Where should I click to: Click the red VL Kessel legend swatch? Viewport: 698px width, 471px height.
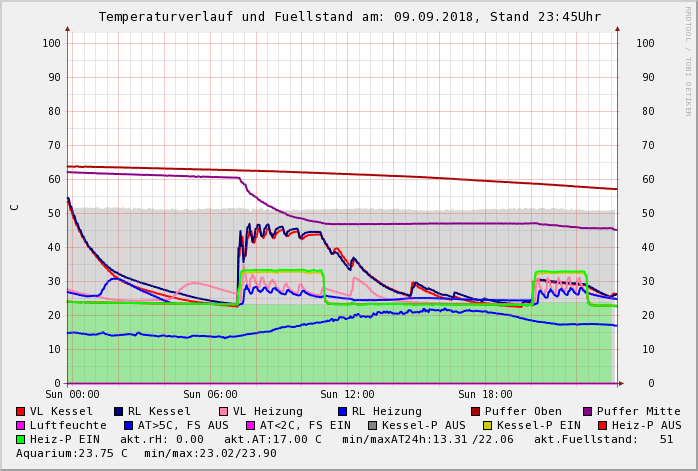(x=21, y=411)
